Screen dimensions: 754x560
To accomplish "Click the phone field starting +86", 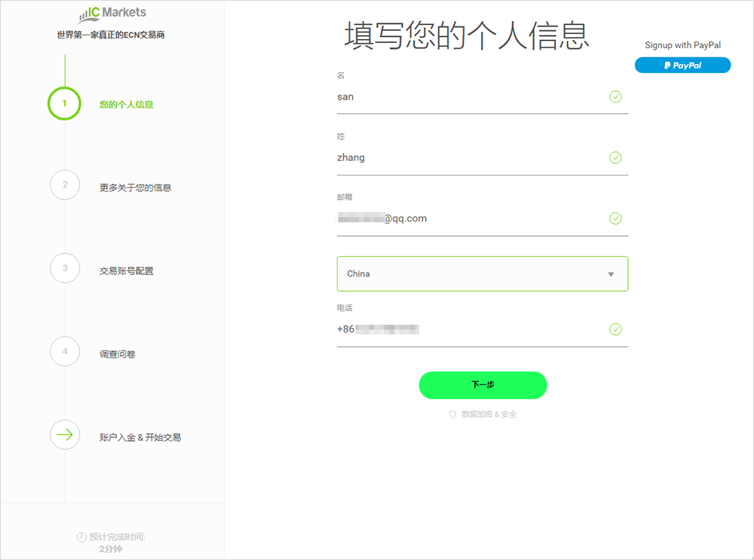I will (483, 330).
